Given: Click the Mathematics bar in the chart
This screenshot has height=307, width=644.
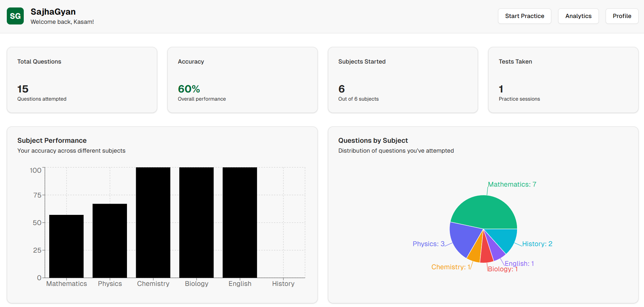Looking at the screenshot, I should pyautogui.click(x=67, y=246).
